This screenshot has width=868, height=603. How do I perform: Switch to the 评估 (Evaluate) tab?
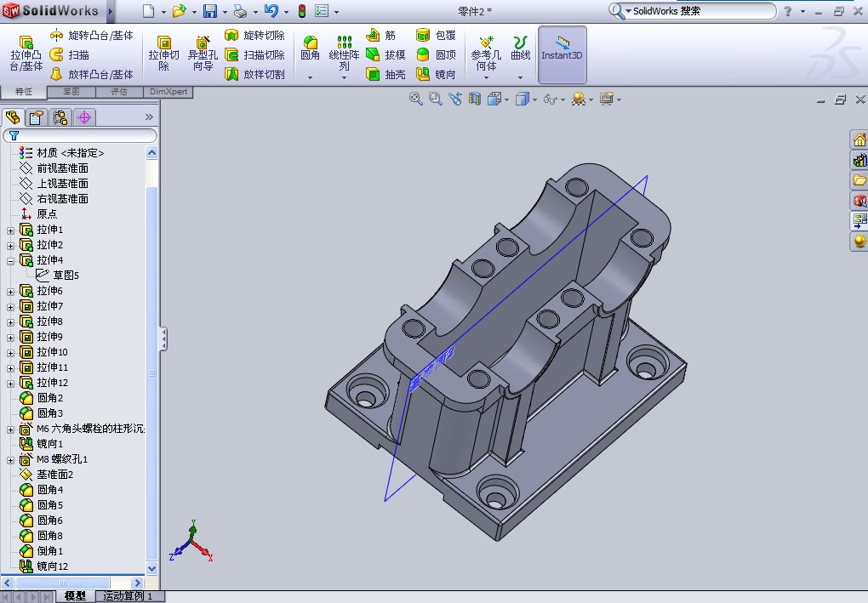119,92
